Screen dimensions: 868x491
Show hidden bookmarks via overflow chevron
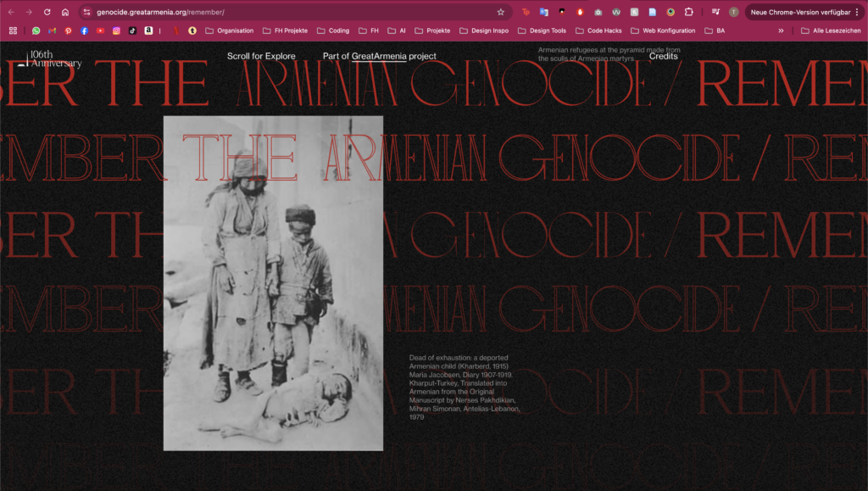point(781,31)
